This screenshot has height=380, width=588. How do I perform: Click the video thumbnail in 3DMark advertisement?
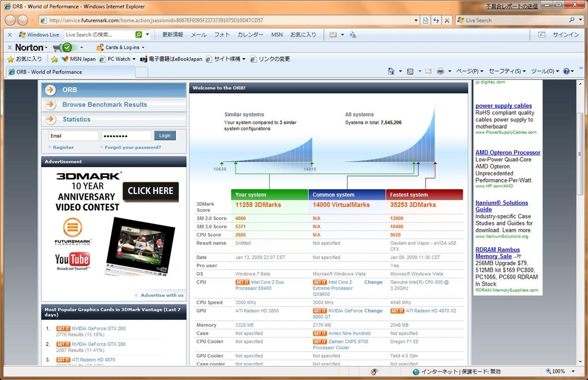140,246
